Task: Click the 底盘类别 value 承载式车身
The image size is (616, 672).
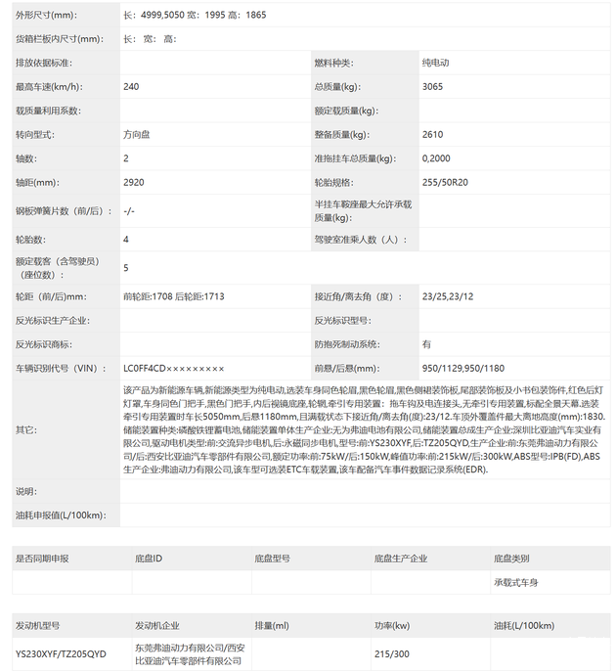Action: point(517,582)
